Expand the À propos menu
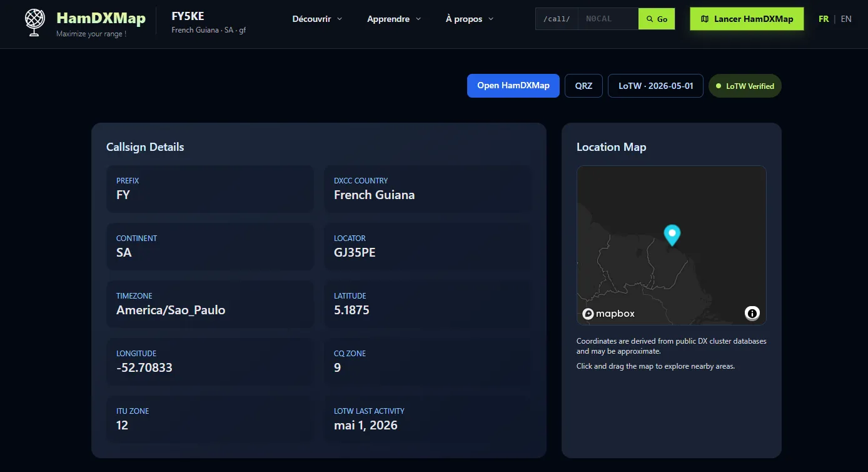 tap(470, 19)
